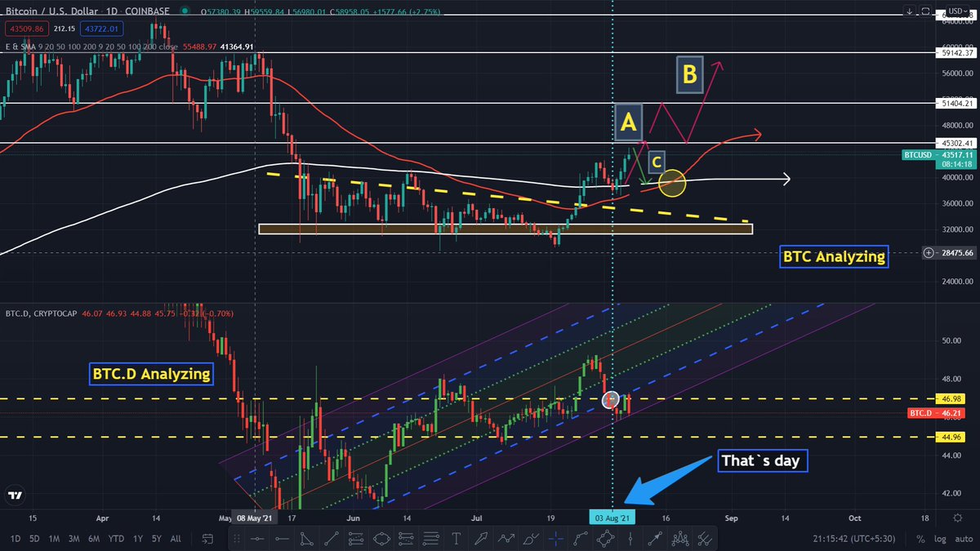The height and width of the screenshot is (551, 980).
Task: Maximize the BTC chart pane
Action: [925, 11]
